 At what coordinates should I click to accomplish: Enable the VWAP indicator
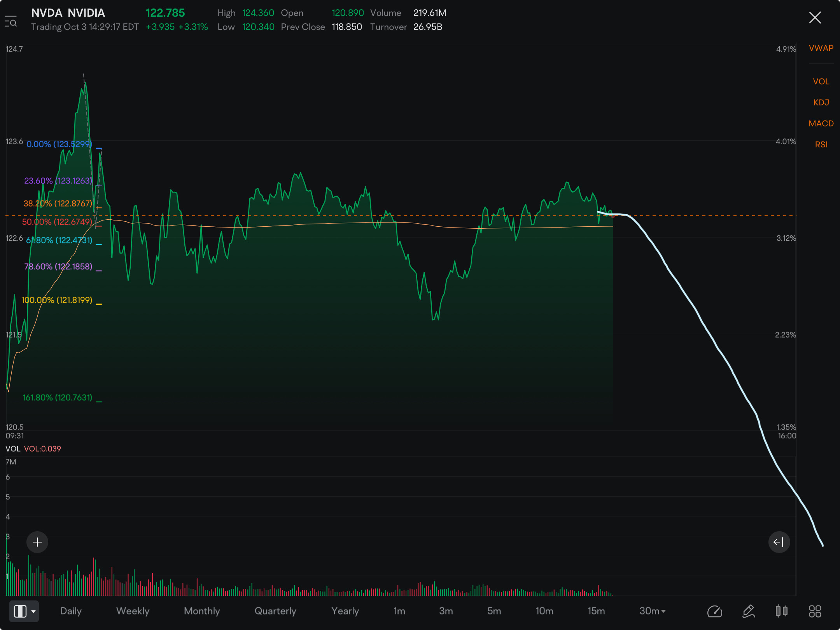tap(821, 48)
